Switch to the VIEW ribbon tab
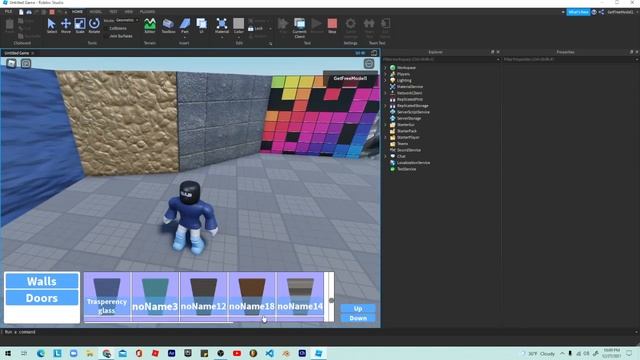 pyautogui.click(x=129, y=12)
